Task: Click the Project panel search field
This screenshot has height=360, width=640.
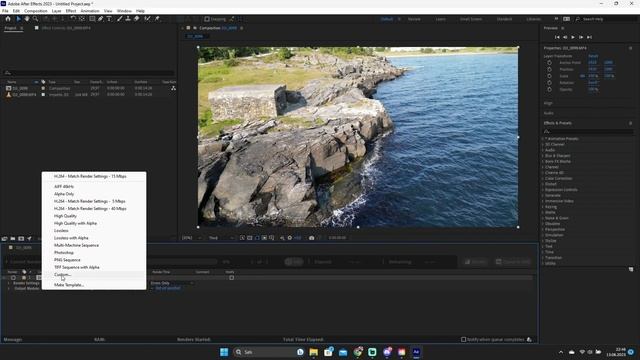Action: (89, 73)
